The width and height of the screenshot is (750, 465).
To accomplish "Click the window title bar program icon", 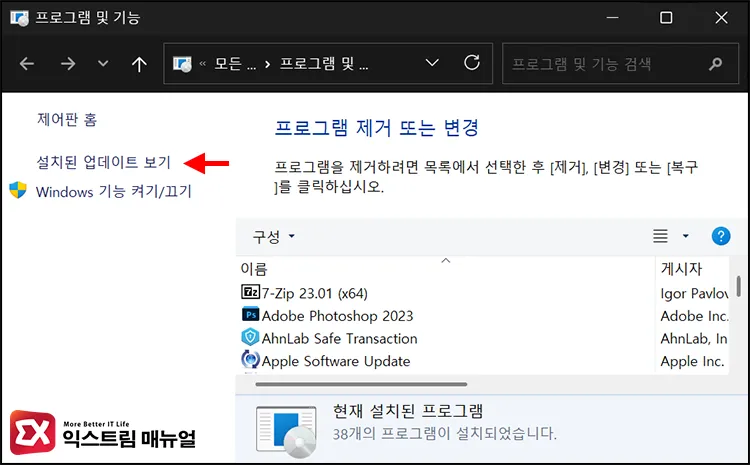I will (19, 18).
